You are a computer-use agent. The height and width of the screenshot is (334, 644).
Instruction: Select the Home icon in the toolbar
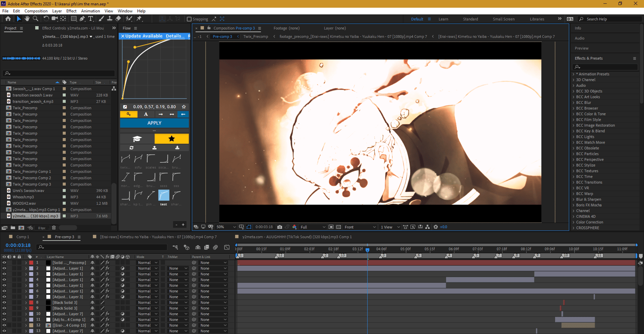(8, 19)
